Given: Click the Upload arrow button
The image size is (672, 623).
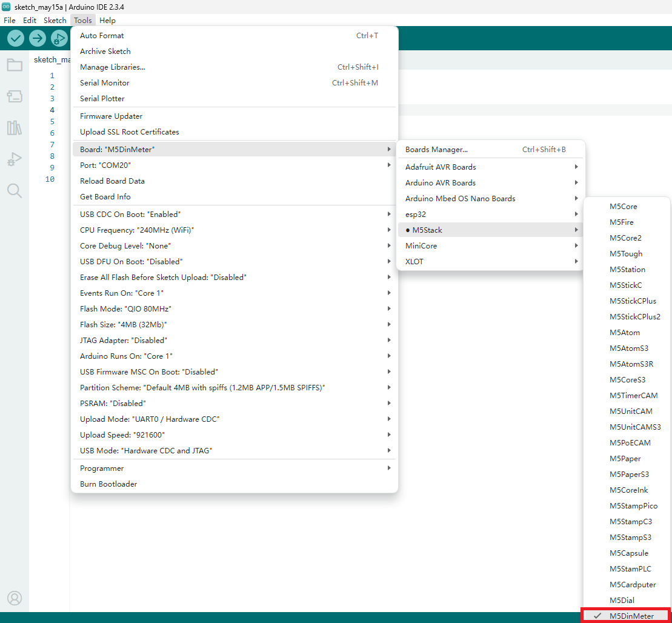Looking at the screenshot, I should (38, 39).
